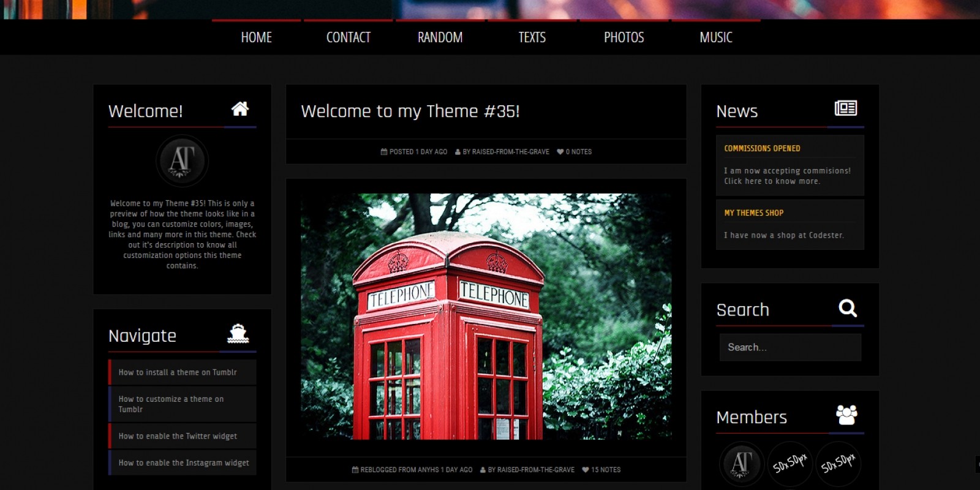The image size is (980, 490).
Task: Click the welcome description paragraph
Action: tap(183, 235)
